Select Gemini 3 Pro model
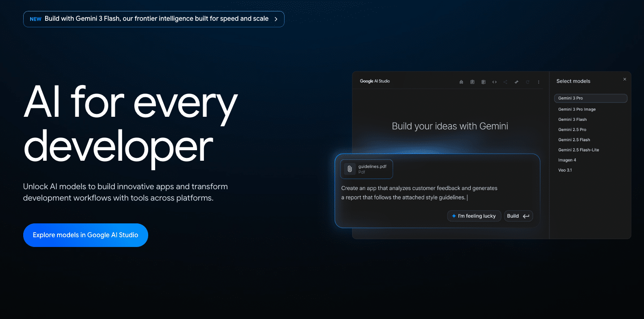 pyautogui.click(x=590, y=98)
